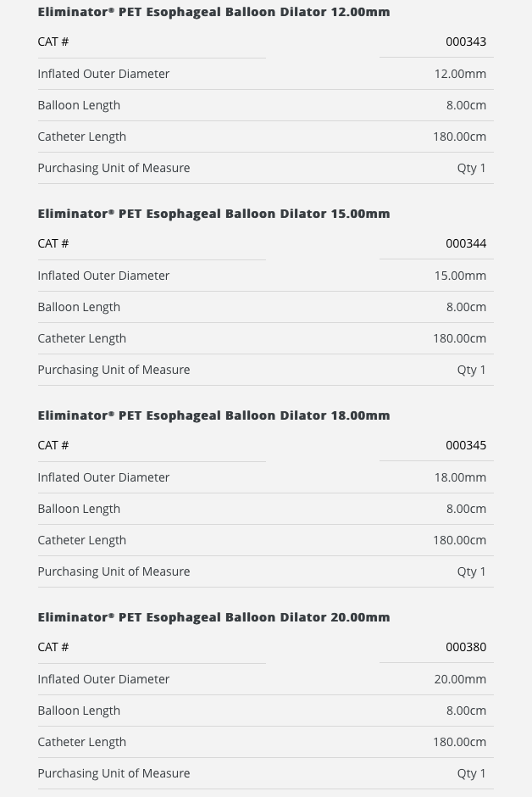This screenshot has height=797, width=532.
Task: Click the Eliminator PET Esophageal Balloon Dilator 20.00mm heading
Action: tap(213, 617)
